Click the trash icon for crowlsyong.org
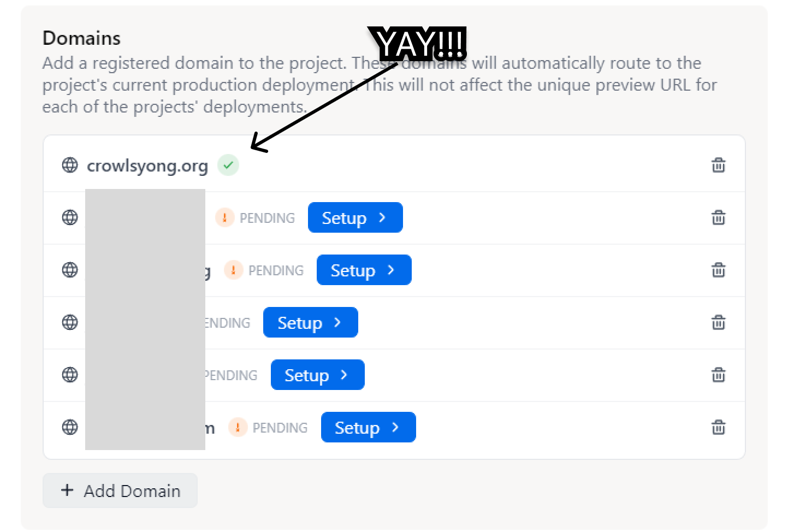The image size is (794, 532). point(719,165)
